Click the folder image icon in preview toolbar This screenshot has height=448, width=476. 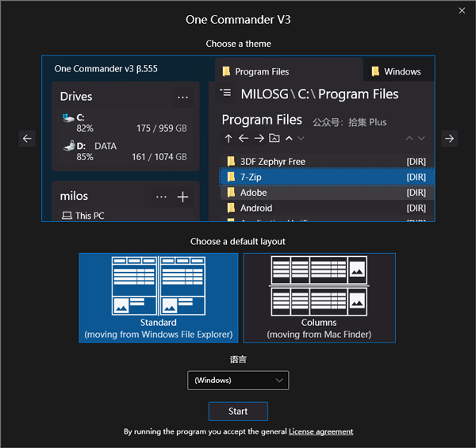(274, 138)
